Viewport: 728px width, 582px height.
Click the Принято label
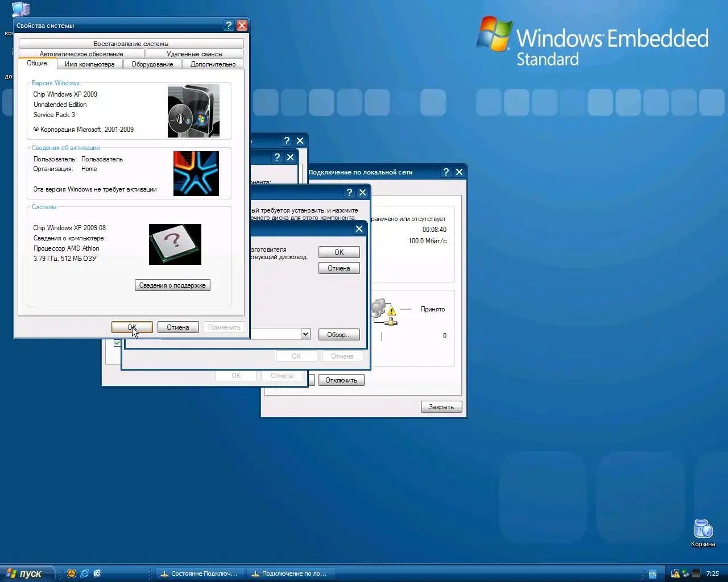pyautogui.click(x=433, y=309)
